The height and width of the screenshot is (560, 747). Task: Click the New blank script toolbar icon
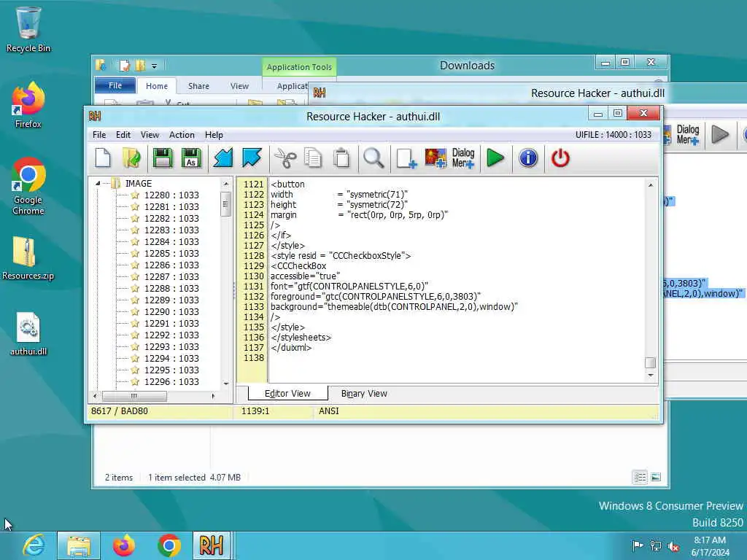[x=103, y=158]
